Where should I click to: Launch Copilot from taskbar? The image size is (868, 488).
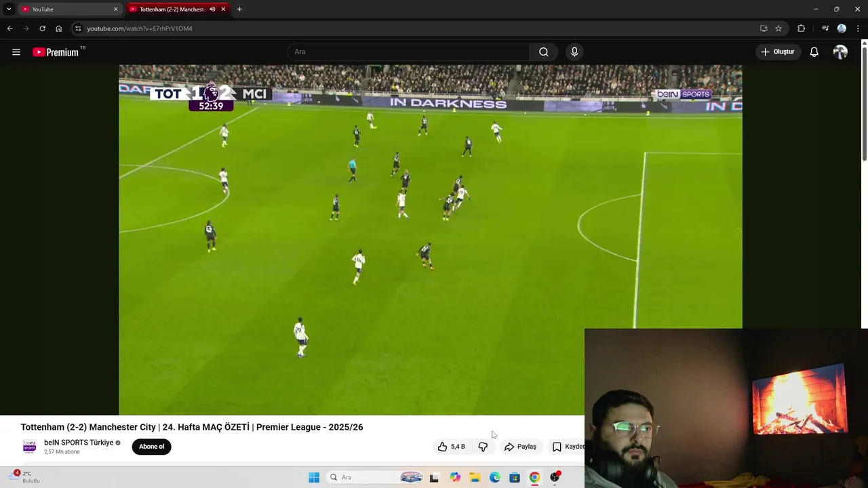coord(455,477)
